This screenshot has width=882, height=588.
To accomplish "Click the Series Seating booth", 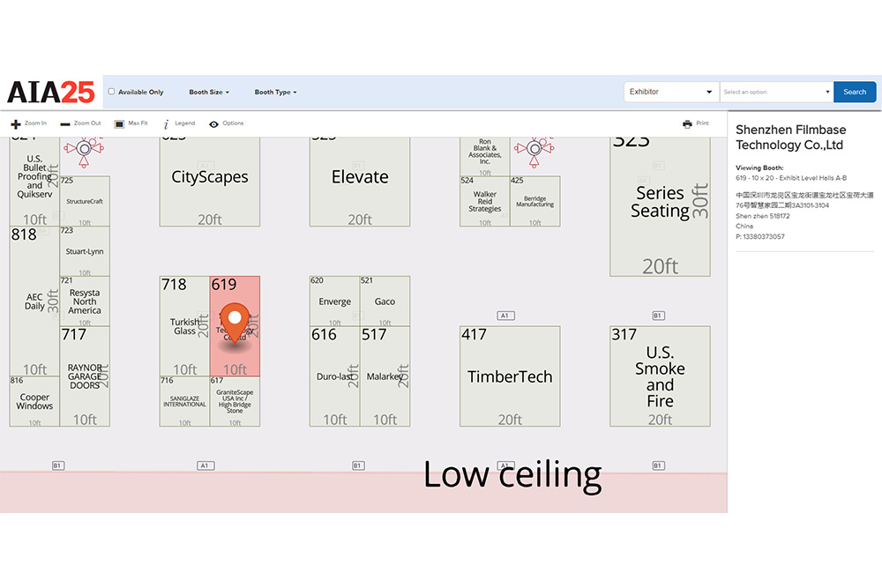I will point(660,203).
